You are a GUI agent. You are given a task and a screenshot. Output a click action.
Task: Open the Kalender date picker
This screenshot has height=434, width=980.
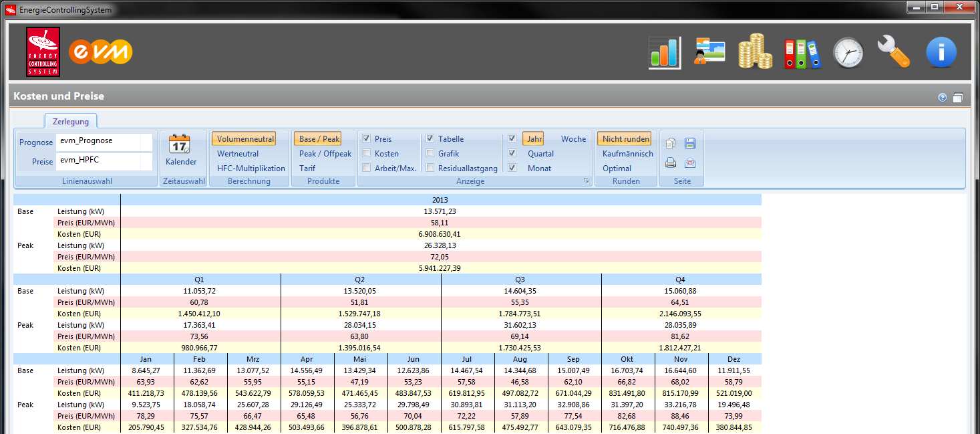[180, 151]
